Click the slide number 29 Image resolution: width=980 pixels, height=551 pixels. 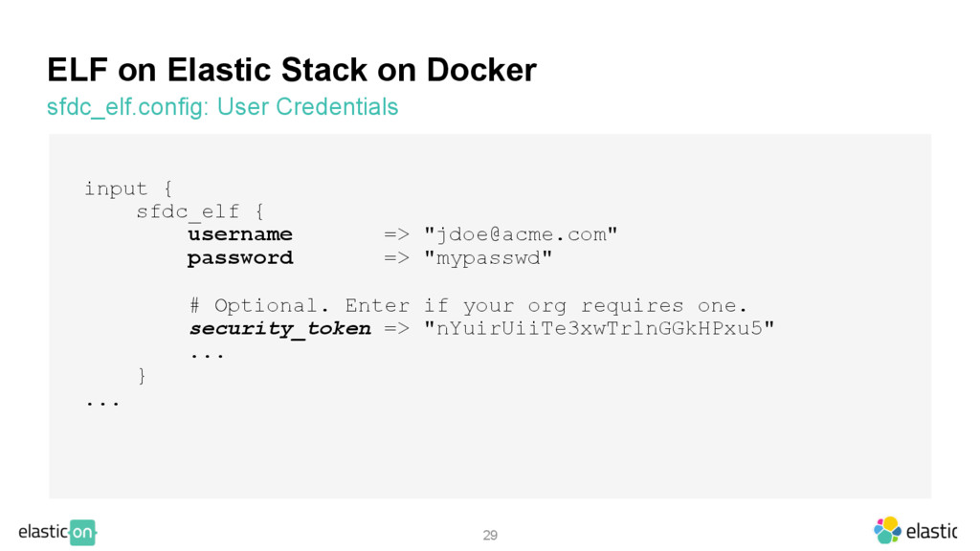tap(490, 535)
